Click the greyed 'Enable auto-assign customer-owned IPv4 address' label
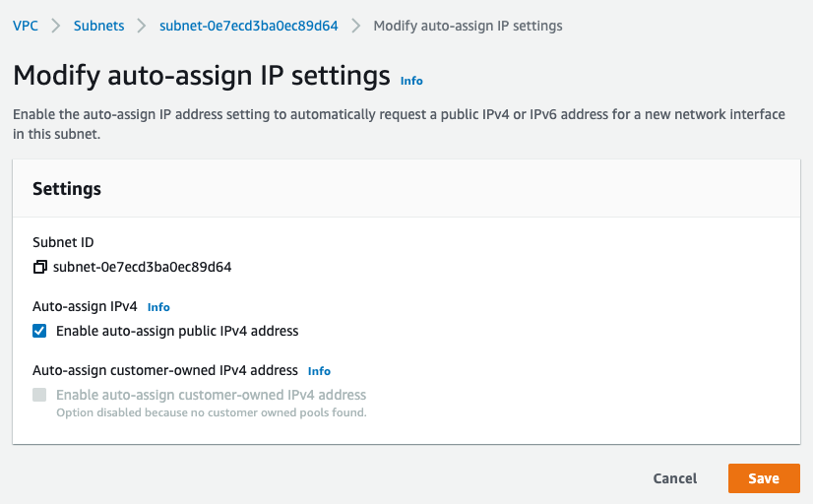This screenshot has height=504, width=813. (211, 395)
